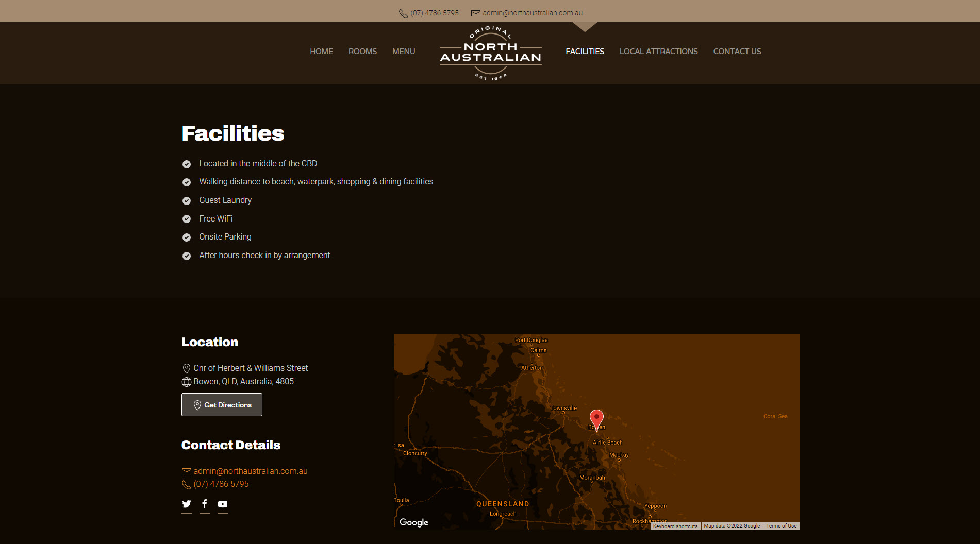The width and height of the screenshot is (980, 544).
Task: Click the phone link under Contact Details
Action: click(x=221, y=484)
